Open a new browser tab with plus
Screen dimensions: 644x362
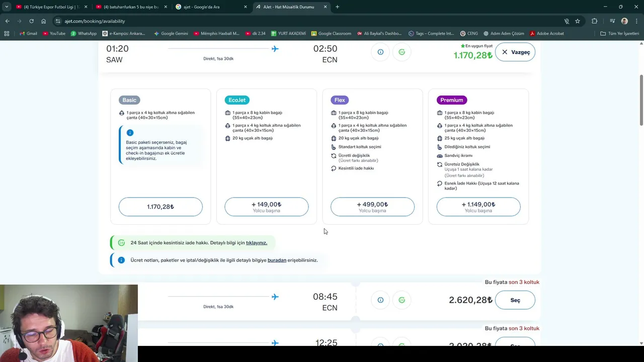click(337, 7)
